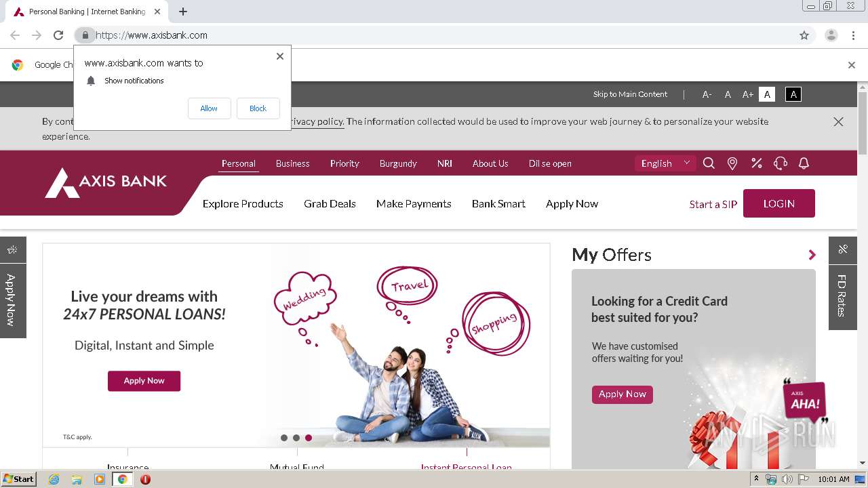Open the Chrome profile avatar icon
Screen dimensions: 868x488
point(831,35)
